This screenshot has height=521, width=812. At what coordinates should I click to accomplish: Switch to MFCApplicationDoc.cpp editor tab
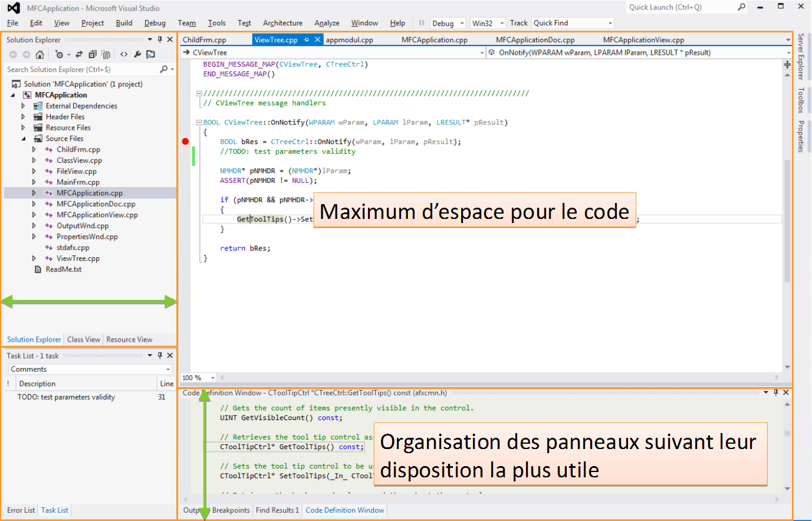pos(535,40)
